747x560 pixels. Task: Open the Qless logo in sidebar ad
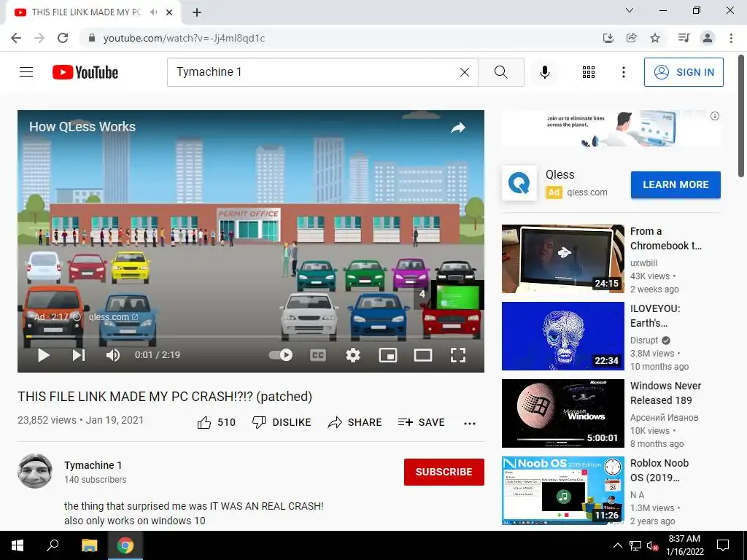pyautogui.click(x=519, y=183)
